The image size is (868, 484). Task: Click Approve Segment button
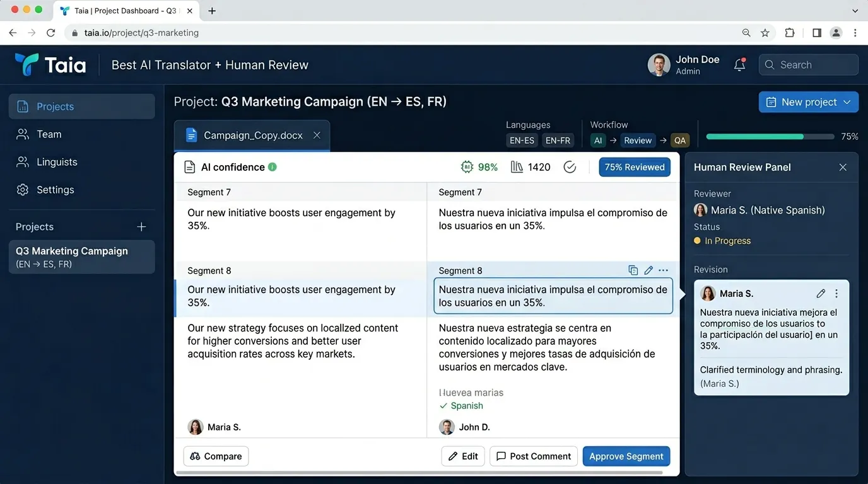(x=626, y=456)
